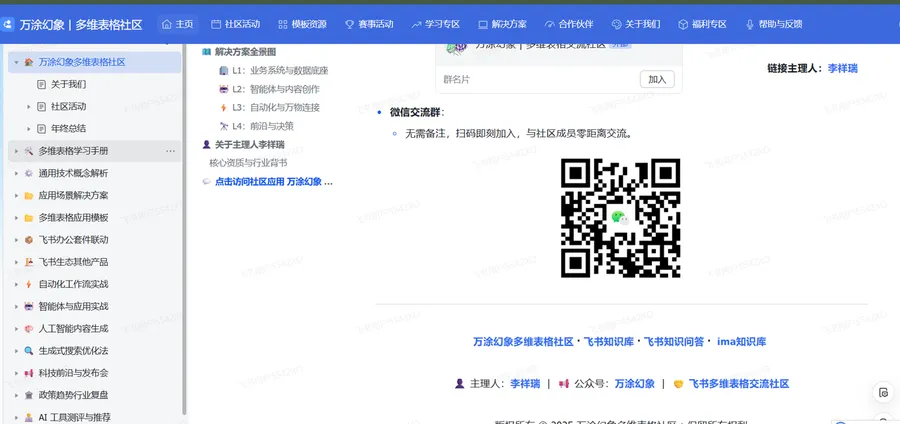This screenshot has height=424, width=900.
Task: Expand the 人工智能内容生成 node arrow
Action: pos(16,329)
